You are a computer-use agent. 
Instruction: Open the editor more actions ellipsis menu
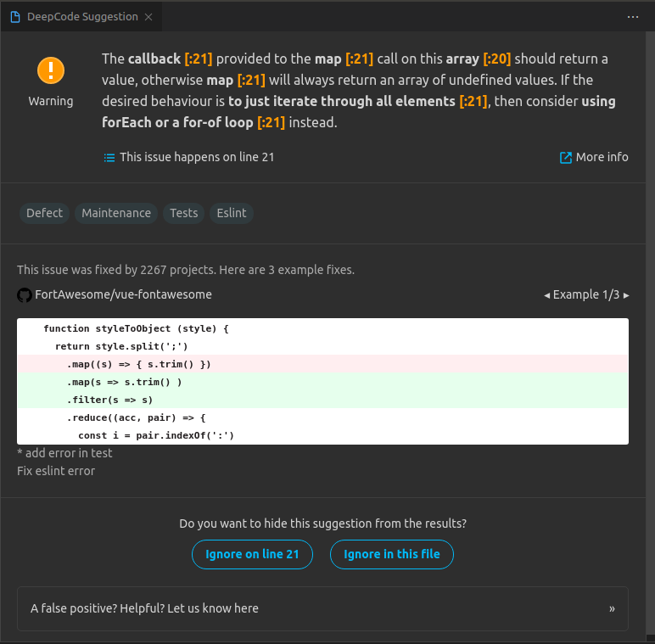(633, 17)
